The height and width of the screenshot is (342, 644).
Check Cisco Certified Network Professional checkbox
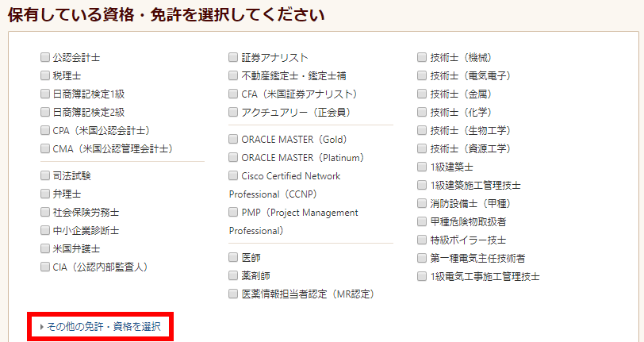click(233, 175)
